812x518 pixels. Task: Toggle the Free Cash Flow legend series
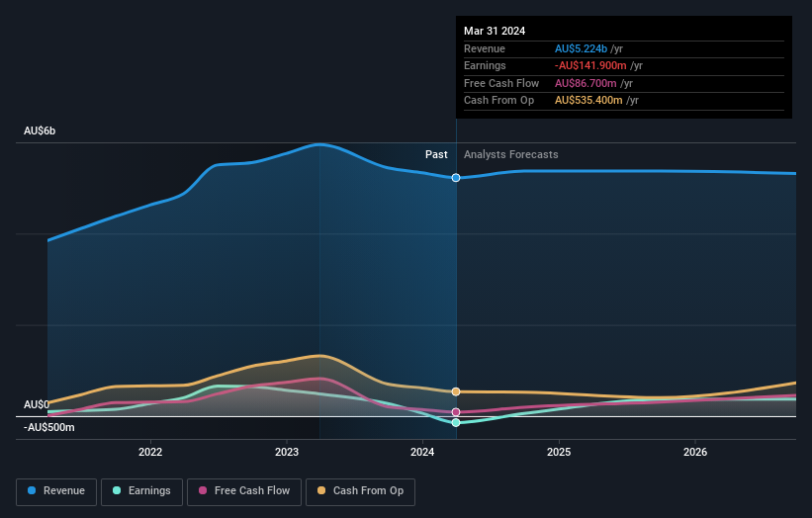click(x=244, y=491)
